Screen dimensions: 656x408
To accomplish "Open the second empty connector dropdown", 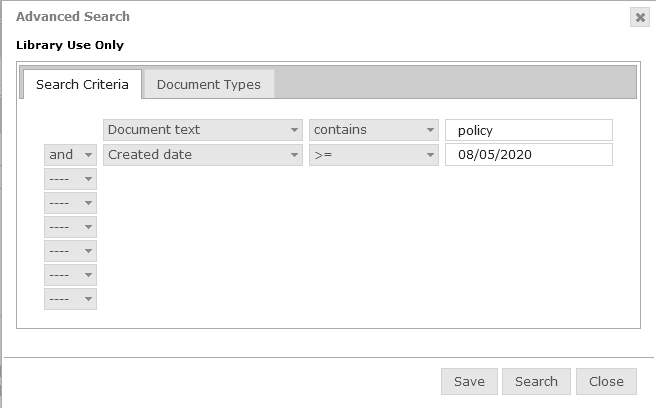I will tap(70, 203).
